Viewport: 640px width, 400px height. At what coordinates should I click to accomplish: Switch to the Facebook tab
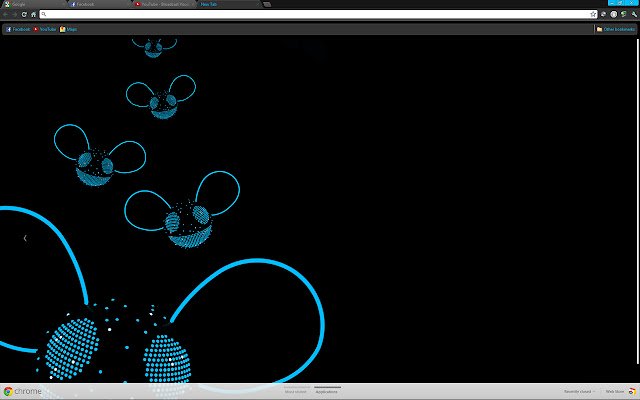point(99,4)
